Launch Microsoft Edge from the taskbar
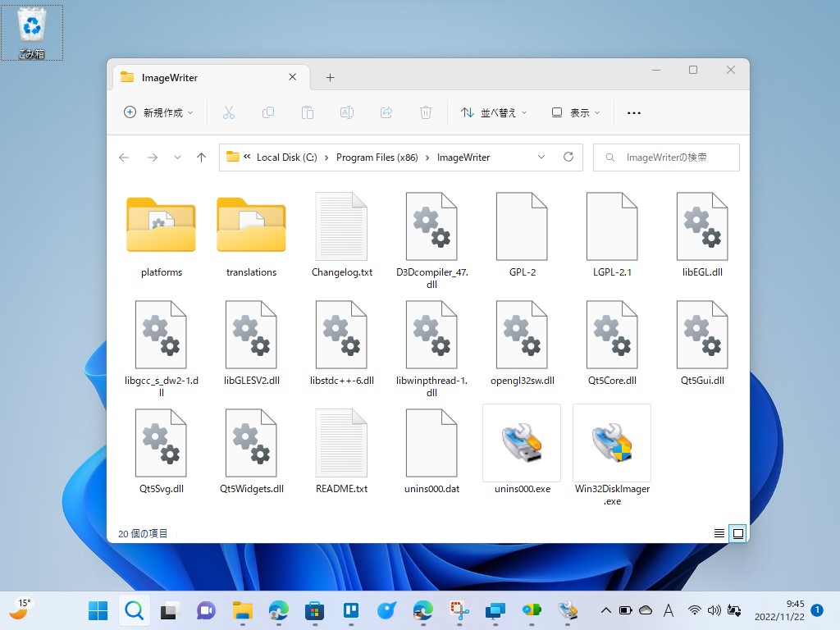This screenshot has height=630, width=840. [x=278, y=610]
